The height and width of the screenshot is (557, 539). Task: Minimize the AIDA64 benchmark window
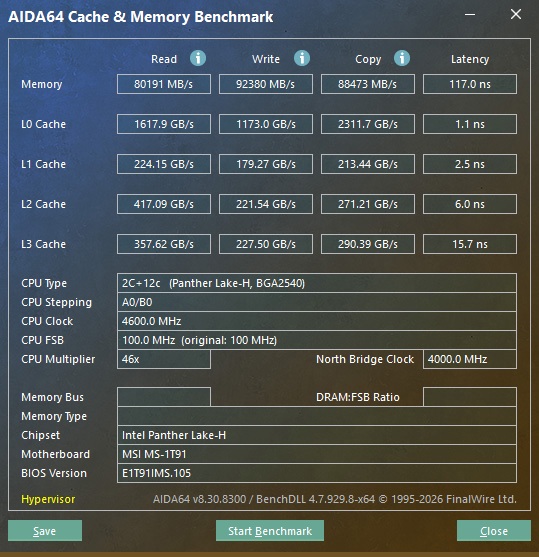[x=470, y=15]
